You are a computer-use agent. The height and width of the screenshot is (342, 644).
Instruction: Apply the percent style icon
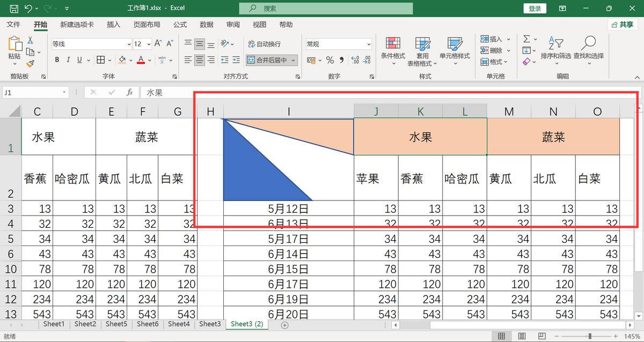330,61
